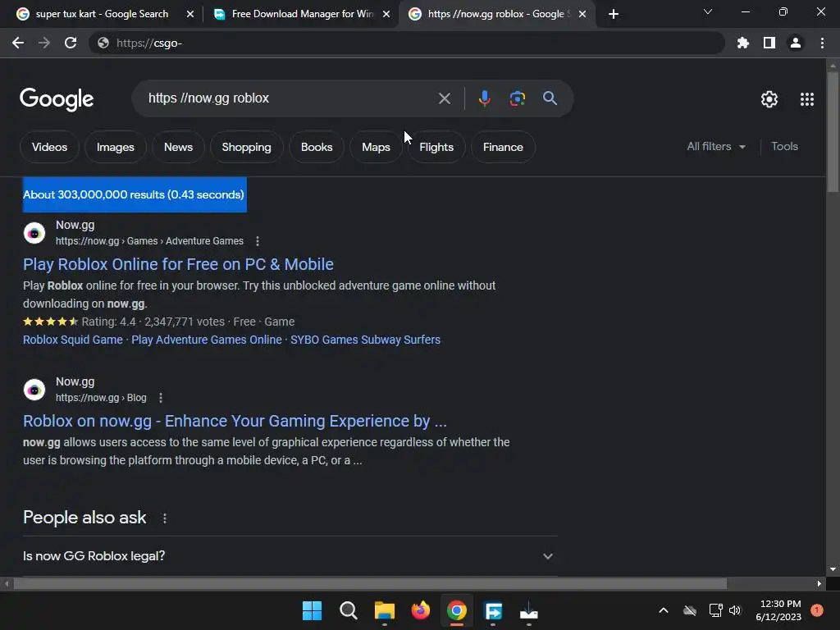Image resolution: width=840 pixels, height=630 pixels.
Task: Open the tab search dropdown chevron
Action: click(x=708, y=11)
